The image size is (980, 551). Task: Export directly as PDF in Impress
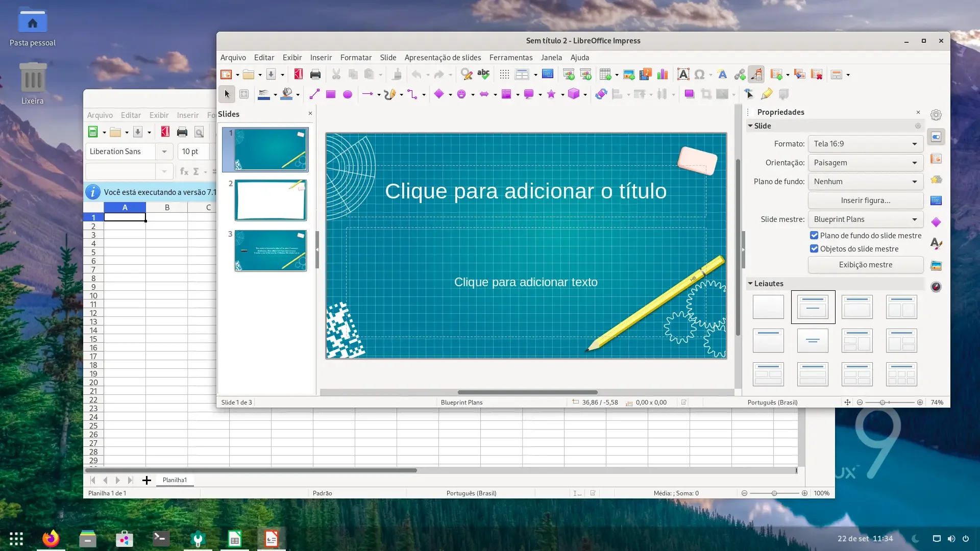[299, 74]
